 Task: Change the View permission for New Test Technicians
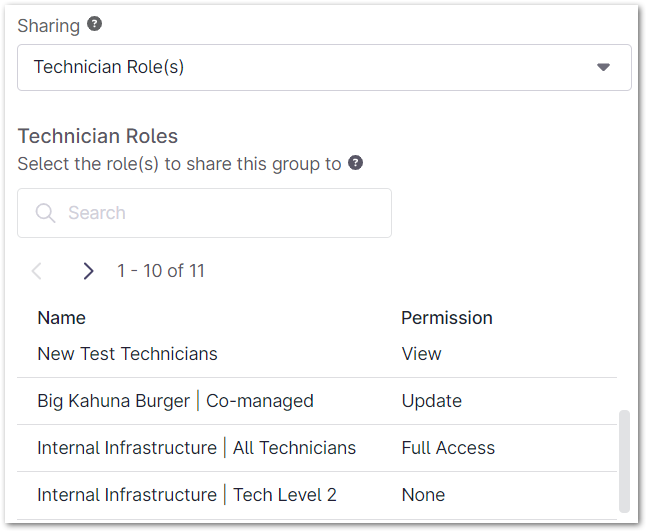pyautogui.click(x=421, y=354)
